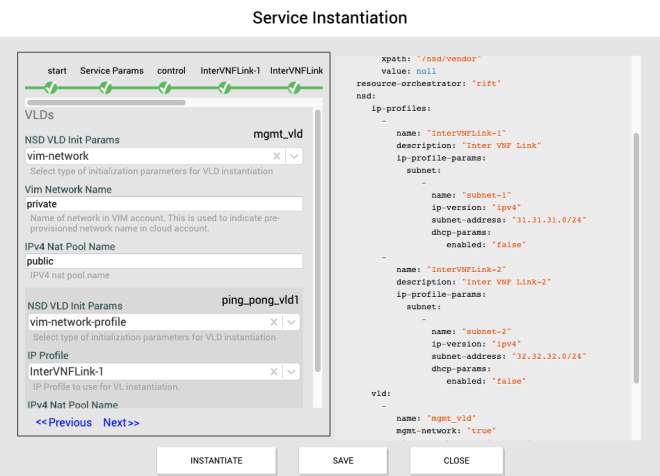This screenshot has width=660, height=476.
Task: Advance with the Next link
Action: 121,422
